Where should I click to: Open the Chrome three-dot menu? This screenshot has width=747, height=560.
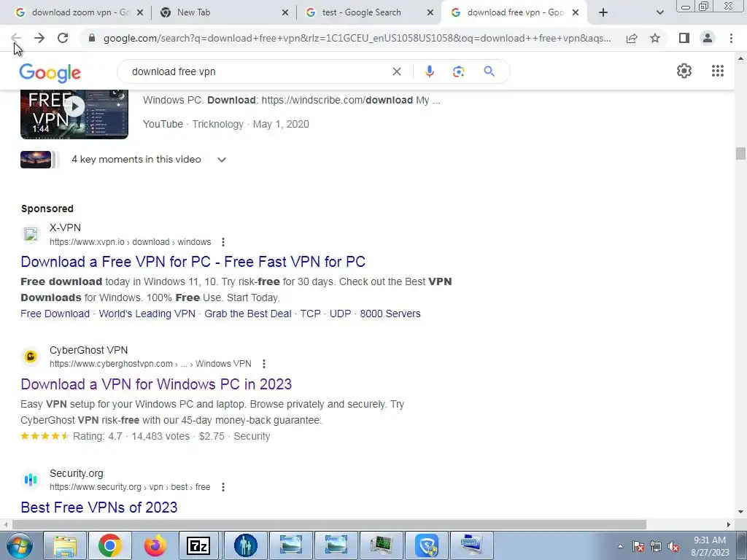coord(731,38)
